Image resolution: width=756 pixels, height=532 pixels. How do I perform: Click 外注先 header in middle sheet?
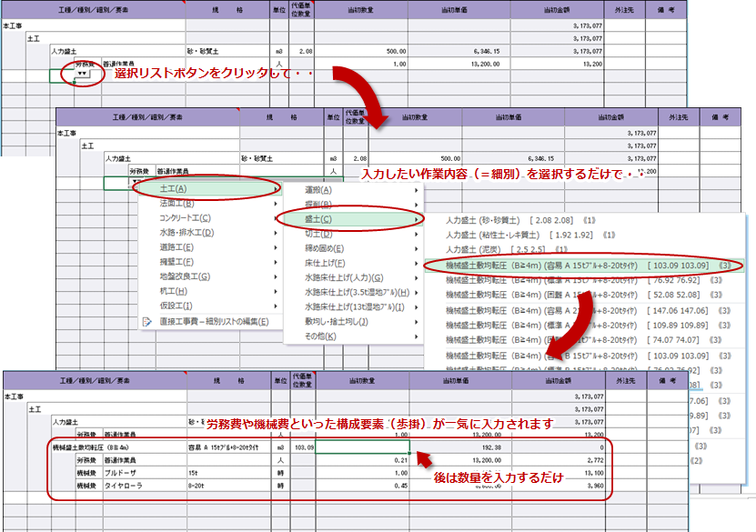click(679, 117)
